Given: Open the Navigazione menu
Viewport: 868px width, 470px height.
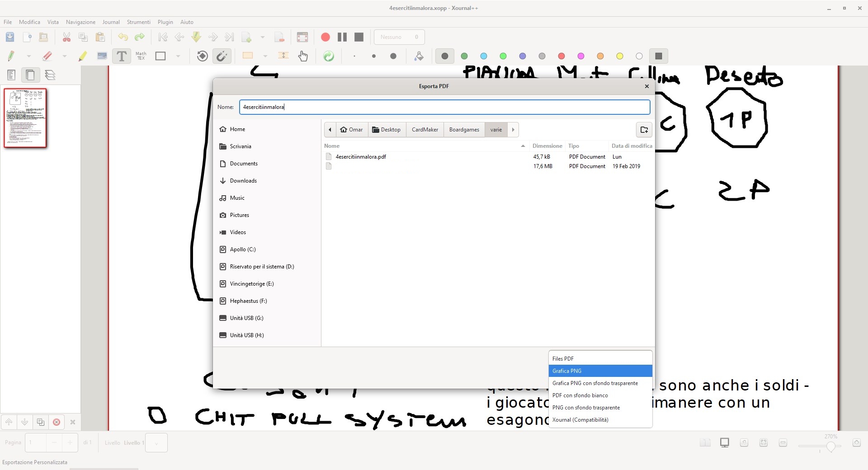Looking at the screenshot, I should click(x=80, y=22).
